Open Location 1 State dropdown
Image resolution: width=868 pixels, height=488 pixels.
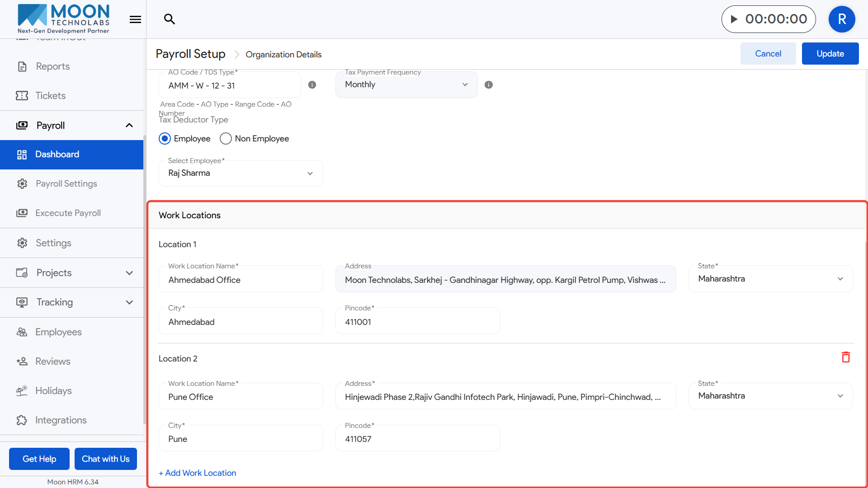pos(770,279)
